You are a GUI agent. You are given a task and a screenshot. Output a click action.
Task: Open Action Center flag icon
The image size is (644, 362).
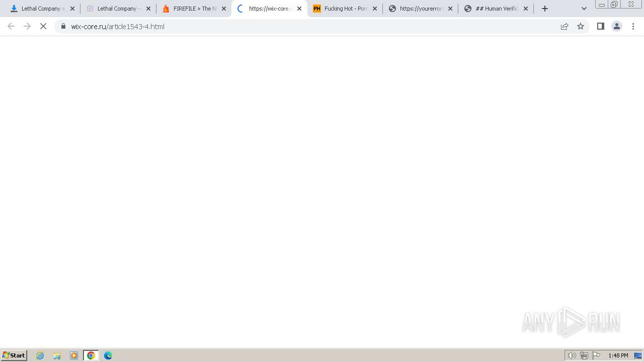click(x=596, y=355)
